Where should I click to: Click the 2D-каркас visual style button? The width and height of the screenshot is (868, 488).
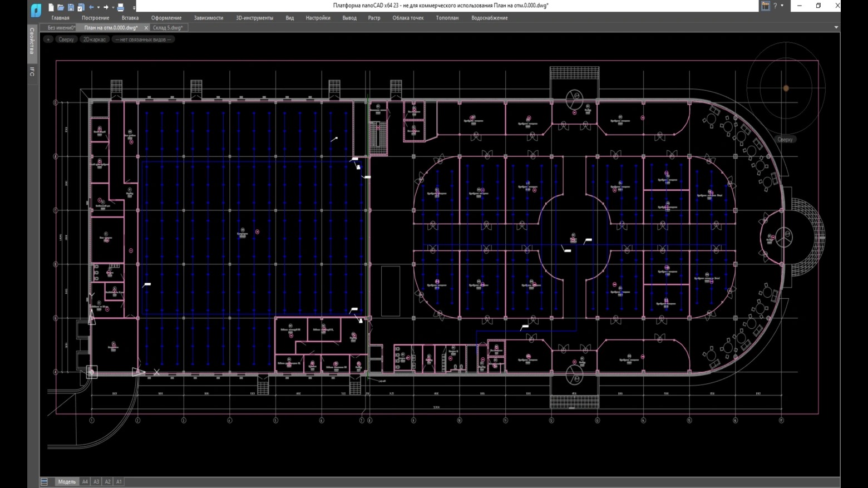click(94, 40)
